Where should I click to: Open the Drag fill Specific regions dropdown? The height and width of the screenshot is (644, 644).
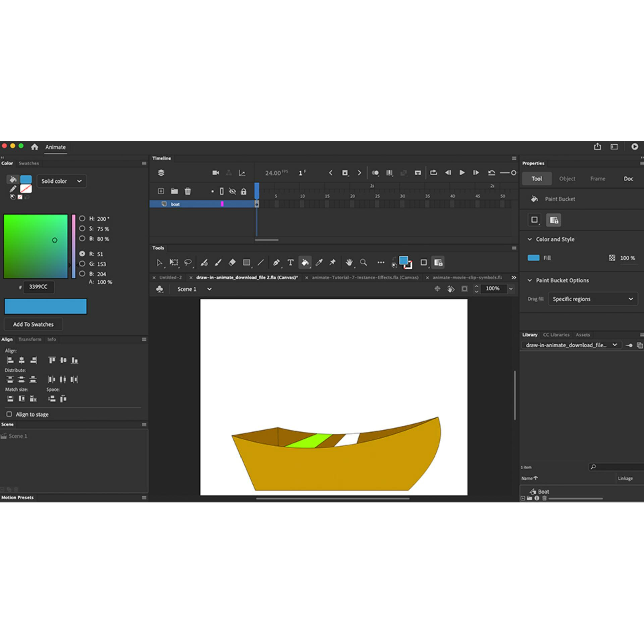click(592, 299)
